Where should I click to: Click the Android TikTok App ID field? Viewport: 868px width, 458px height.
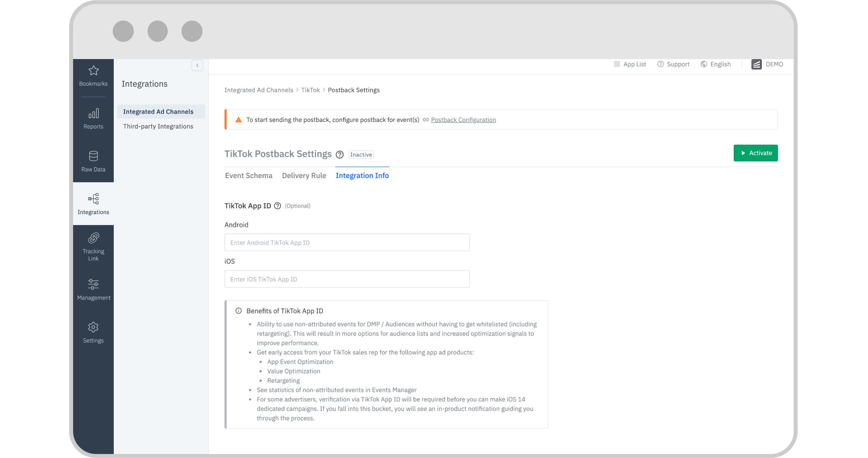(347, 243)
